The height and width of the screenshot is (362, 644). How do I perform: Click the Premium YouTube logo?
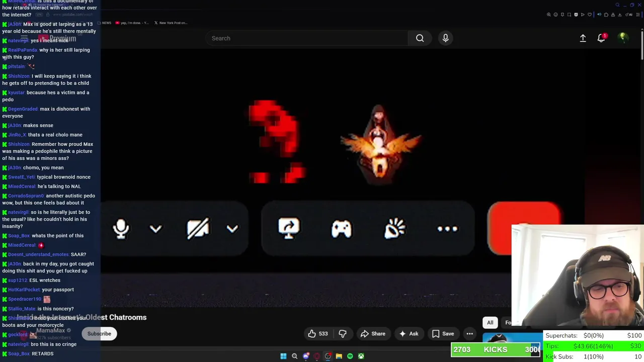click(57, 38)
